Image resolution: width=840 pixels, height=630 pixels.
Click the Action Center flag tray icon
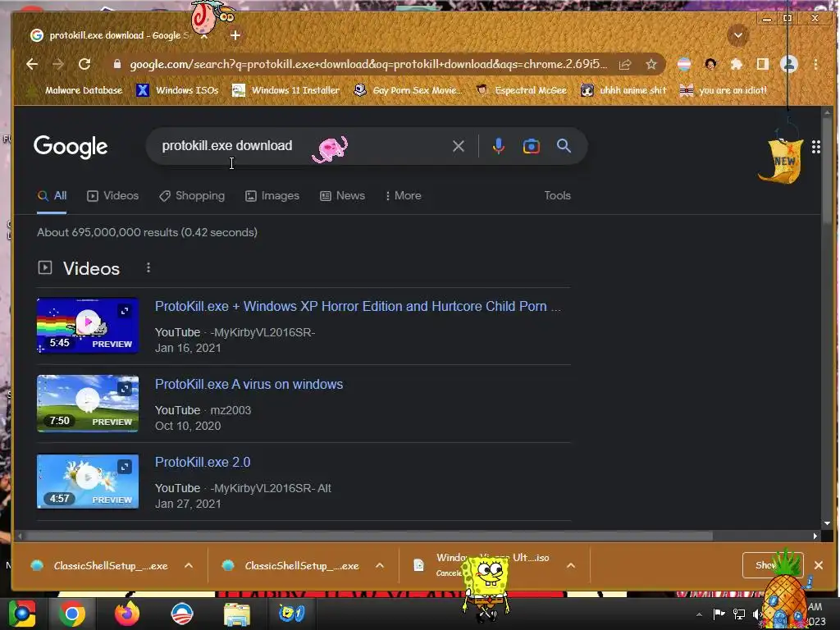click(x=719, y=614)
